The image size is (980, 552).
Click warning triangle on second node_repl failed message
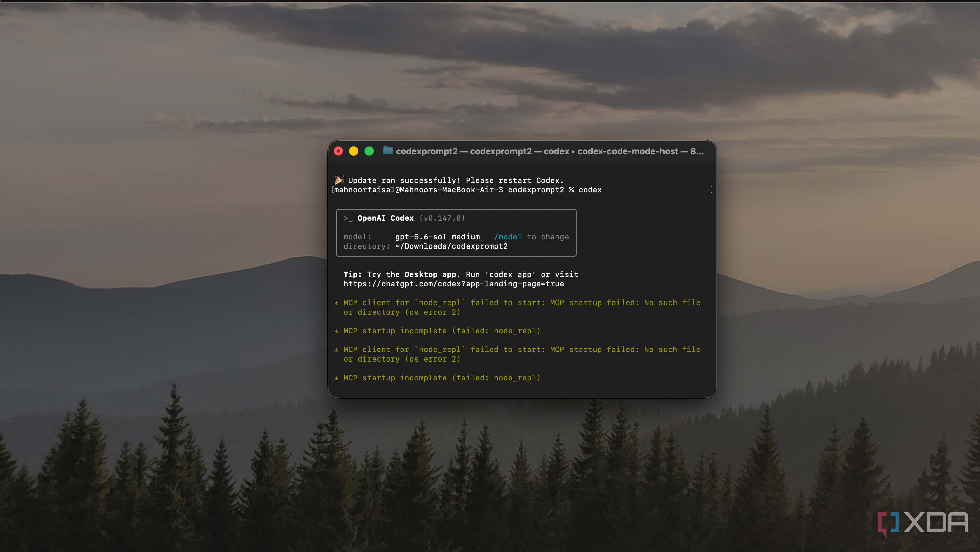tap(336, 350)
